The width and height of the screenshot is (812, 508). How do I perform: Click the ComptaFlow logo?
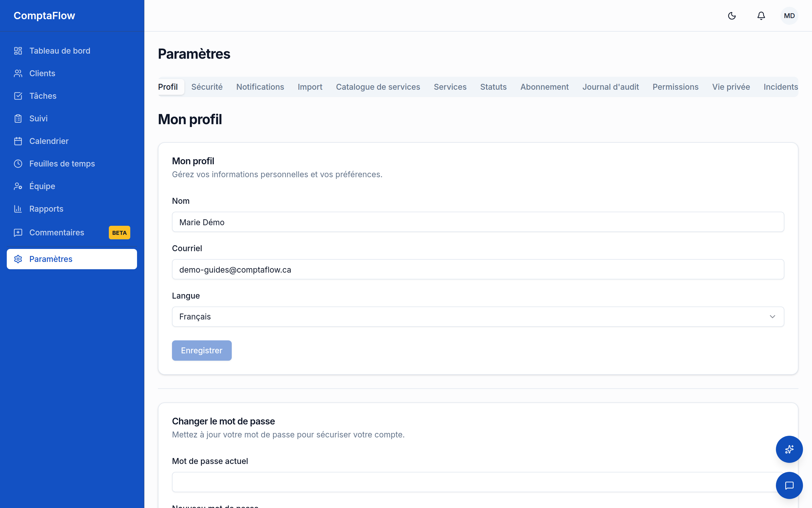44,16
